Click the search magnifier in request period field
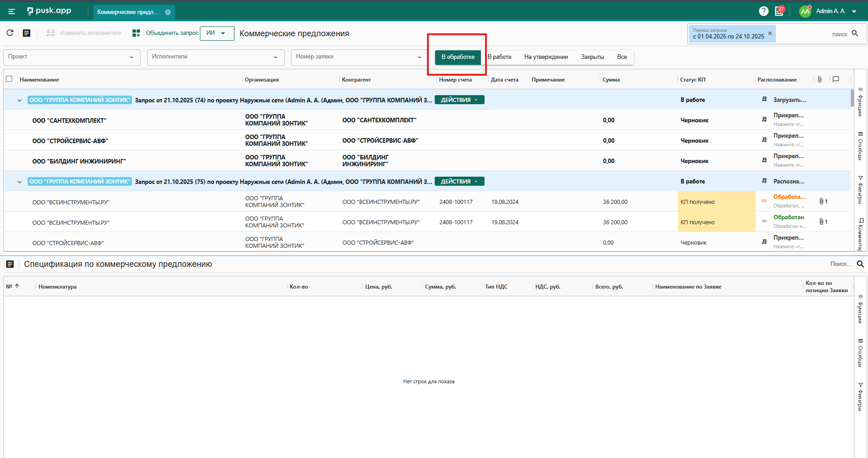This screenshot has height=458, width=868. click(855, 34)
